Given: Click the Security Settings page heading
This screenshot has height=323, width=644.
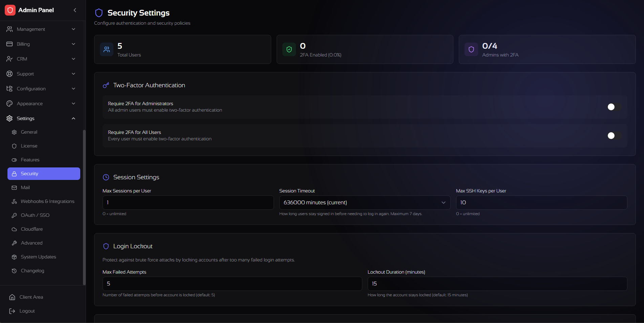Looking at the screenshot, I should pyautogui.click(x=138, y=13).
